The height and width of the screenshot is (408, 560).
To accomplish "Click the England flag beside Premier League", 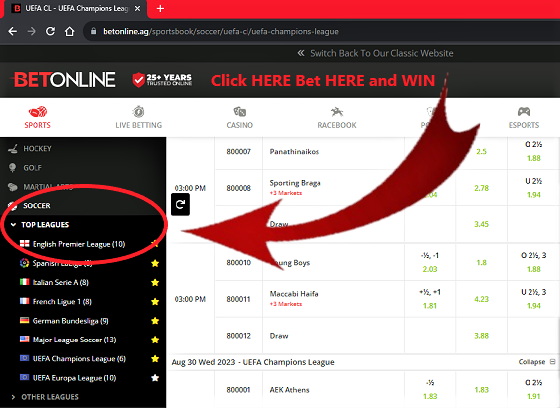I will click(25, 244).
